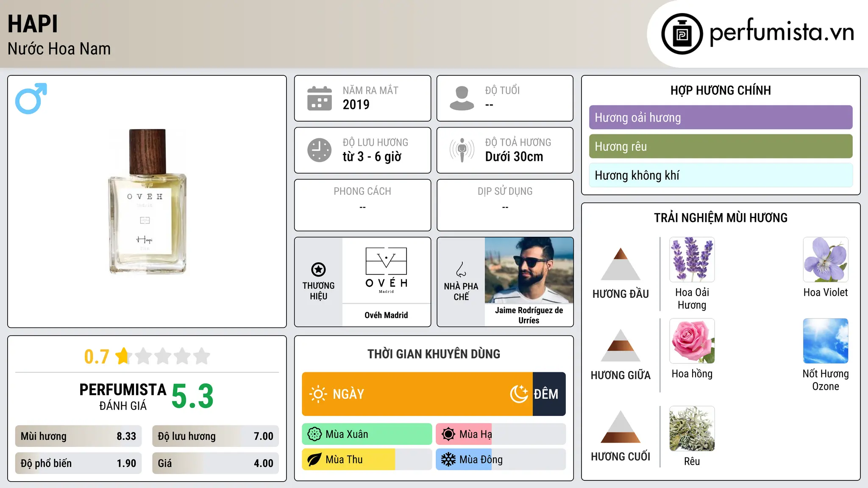
Task: Click the sun icon next to Ngày
Action: pyautogui.click(x=318, y=394)
